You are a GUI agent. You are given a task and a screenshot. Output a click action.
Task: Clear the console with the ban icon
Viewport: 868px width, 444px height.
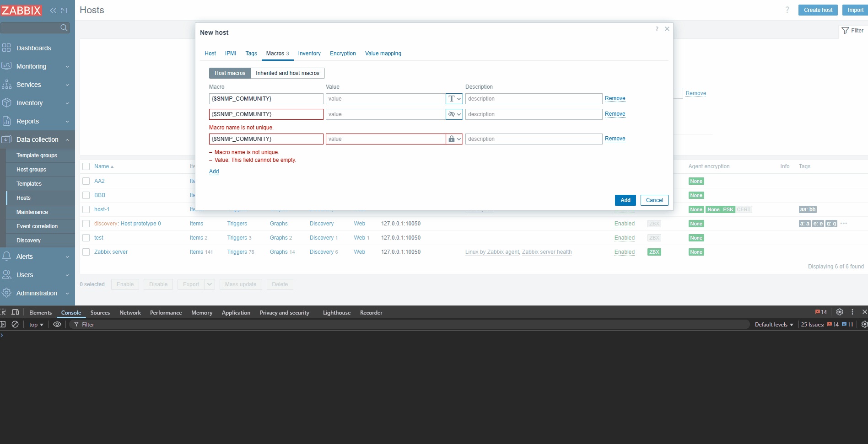coord(15,324)
